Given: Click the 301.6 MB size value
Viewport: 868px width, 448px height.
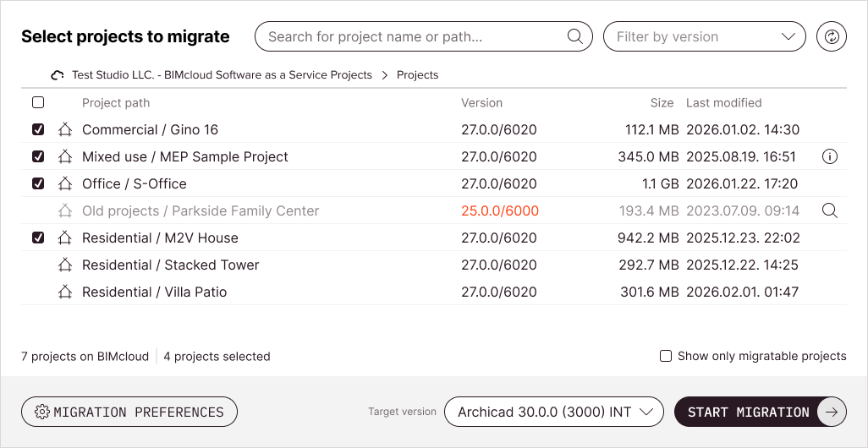Looking at the screenshot, I should [650, 292].
